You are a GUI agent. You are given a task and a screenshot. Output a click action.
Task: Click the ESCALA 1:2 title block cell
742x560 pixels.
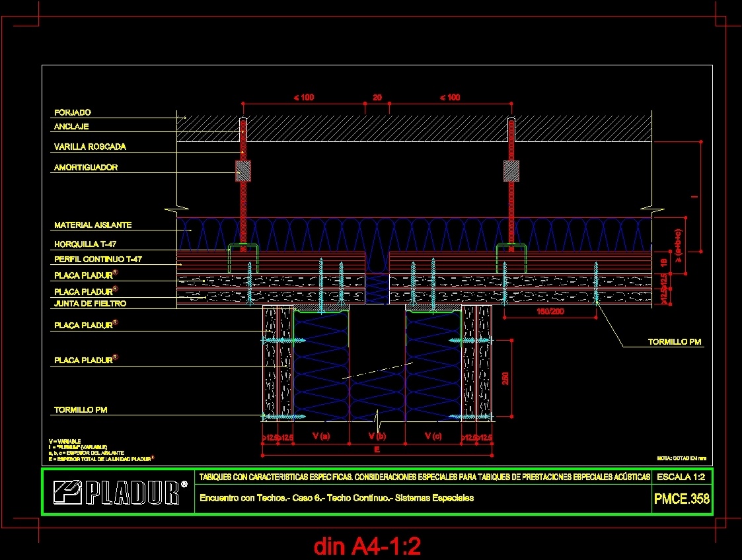tap(681, 476)
